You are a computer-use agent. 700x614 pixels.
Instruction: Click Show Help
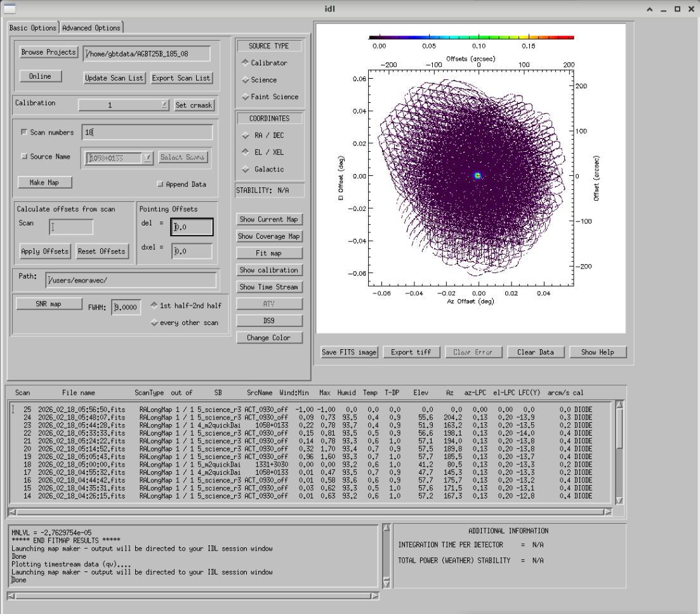click(598, 352)
